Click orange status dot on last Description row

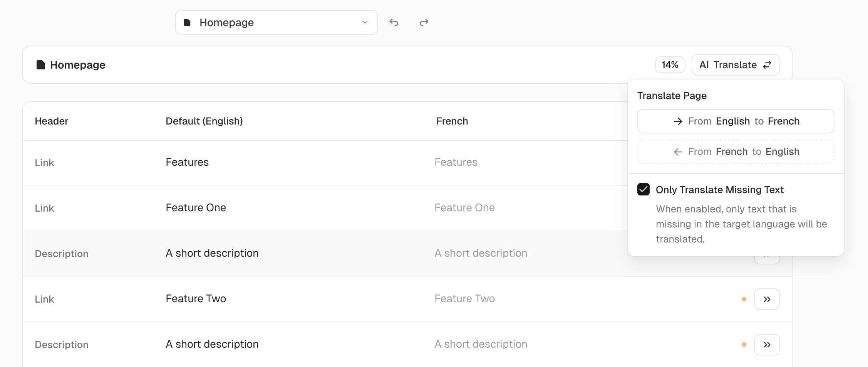[744, 345]
